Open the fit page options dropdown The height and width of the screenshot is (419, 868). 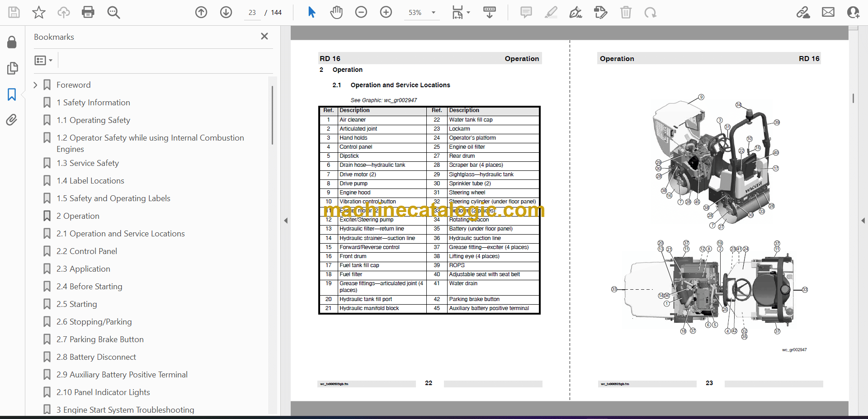pyautogui.click(x=461, y=12)
